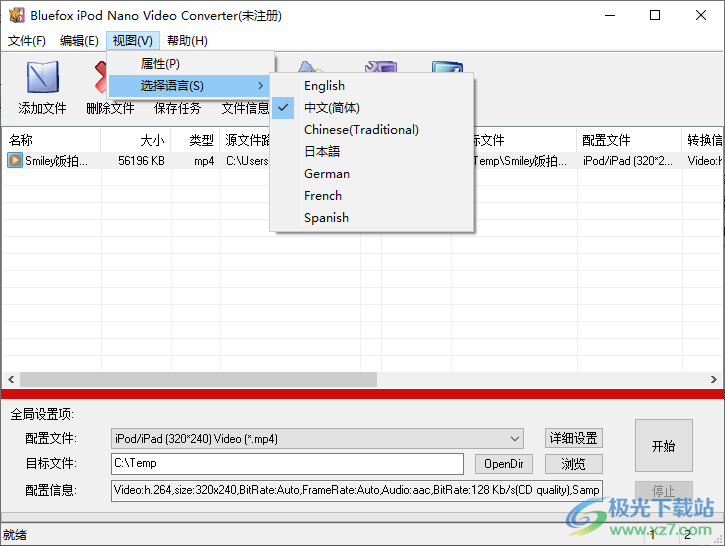This screenshot has width=725, height=546.
Task: Click the video file icon beside Smiley
Action: tap(15, 160)
